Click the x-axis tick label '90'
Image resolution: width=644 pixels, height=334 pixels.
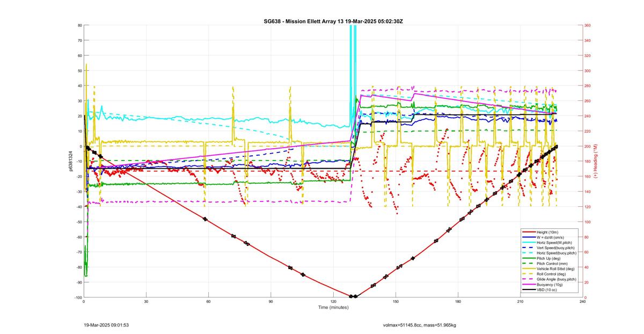click(271, 302)
